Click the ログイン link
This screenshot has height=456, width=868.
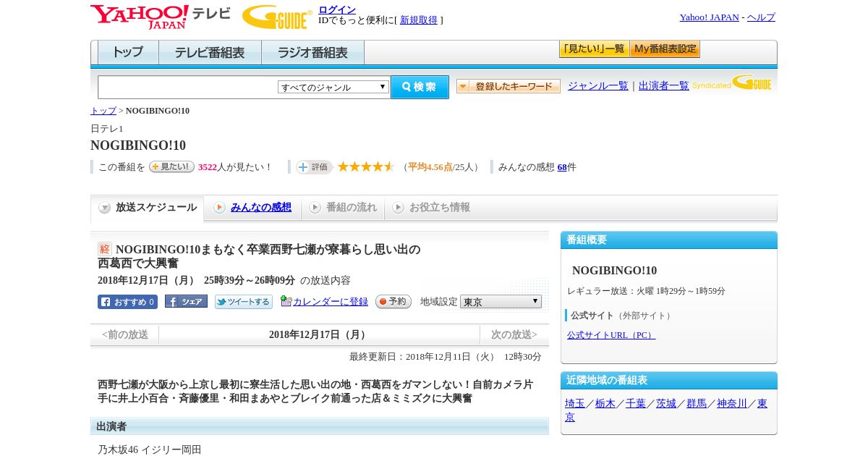point(337,9)
